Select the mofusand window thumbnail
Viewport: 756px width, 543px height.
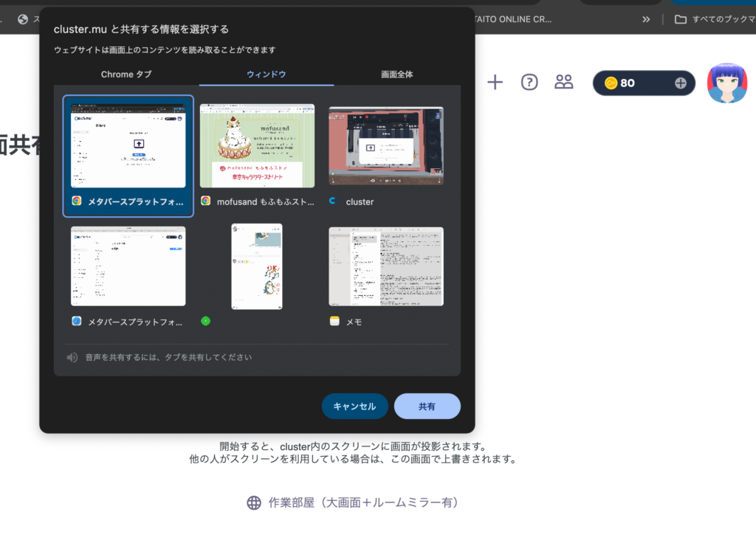[x=257, y=146]
